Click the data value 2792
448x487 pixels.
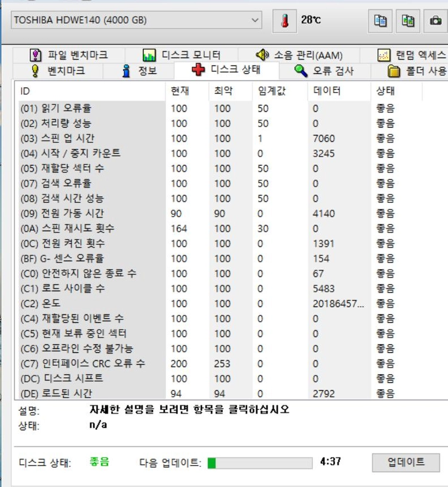click(x=324, y=393)
